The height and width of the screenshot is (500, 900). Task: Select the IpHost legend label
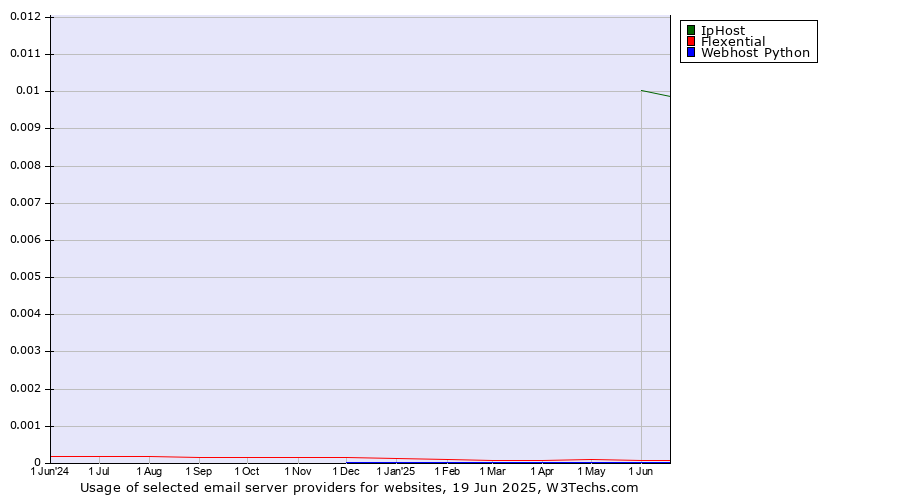click(723, 30)
